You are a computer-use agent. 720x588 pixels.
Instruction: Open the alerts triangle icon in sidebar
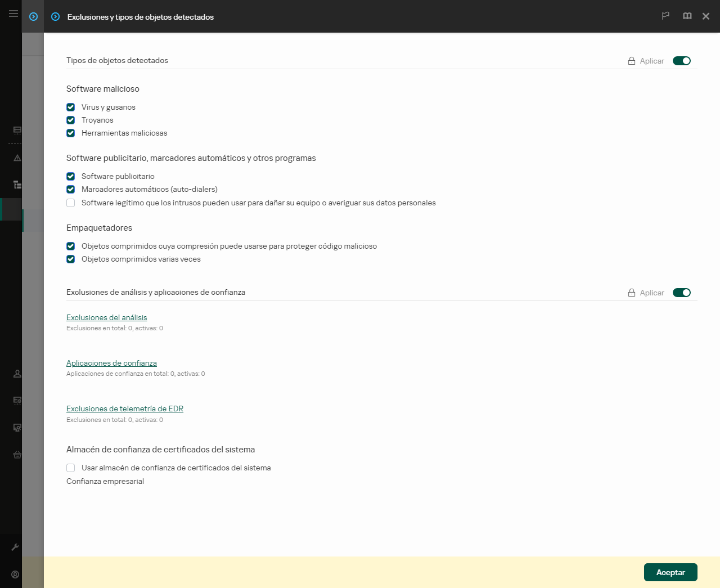[17, 158]
